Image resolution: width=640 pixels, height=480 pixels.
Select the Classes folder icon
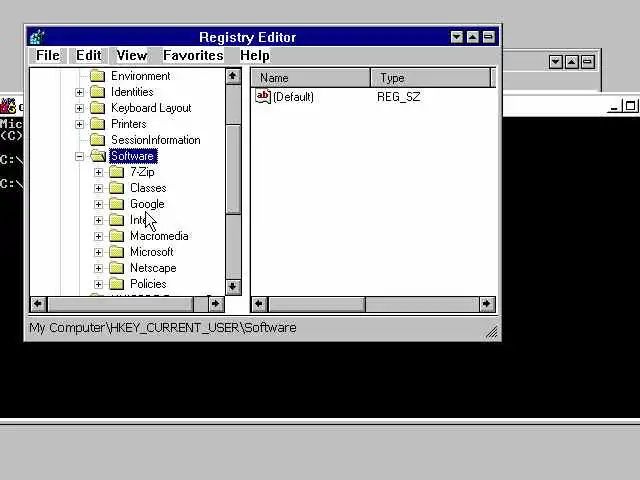coord(116,188)
